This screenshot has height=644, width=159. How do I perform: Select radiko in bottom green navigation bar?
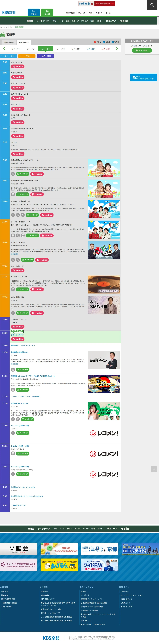click(125, 529)
